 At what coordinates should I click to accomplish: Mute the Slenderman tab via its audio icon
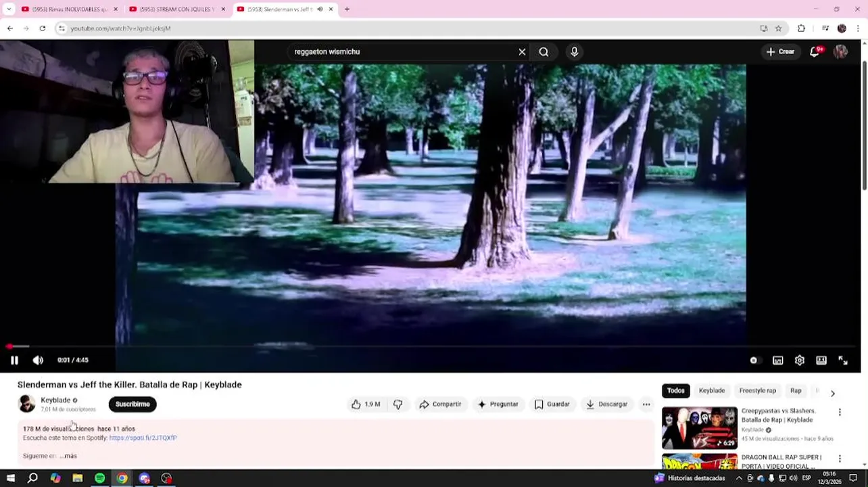point(320,9)
